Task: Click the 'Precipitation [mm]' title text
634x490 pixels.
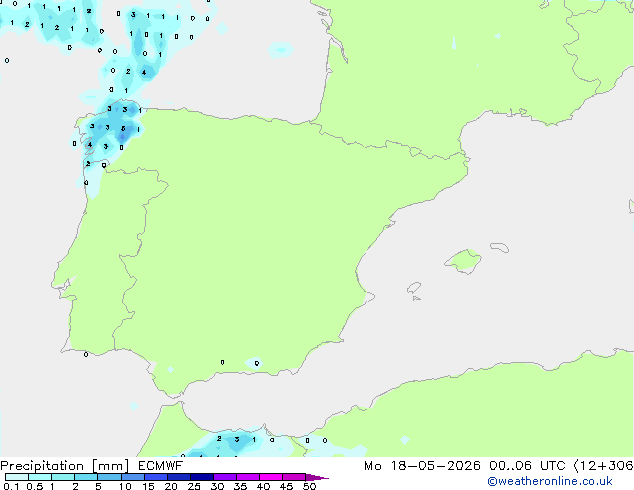Action: [65, 466]
